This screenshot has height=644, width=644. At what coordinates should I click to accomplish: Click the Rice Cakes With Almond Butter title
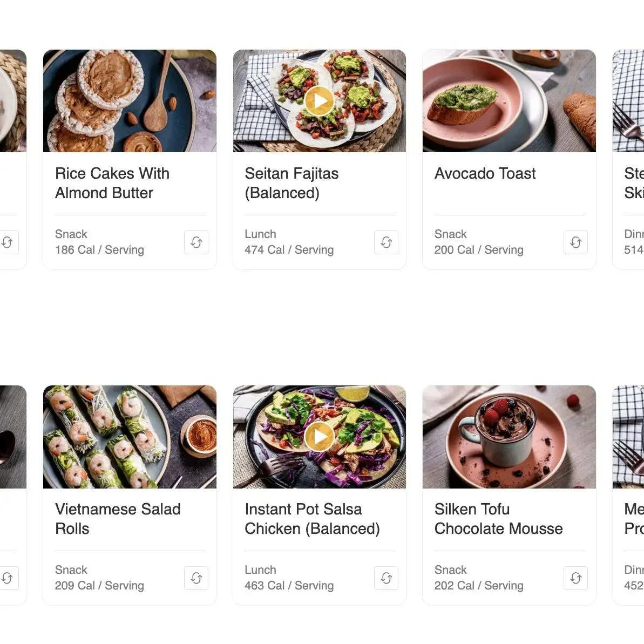112,183
